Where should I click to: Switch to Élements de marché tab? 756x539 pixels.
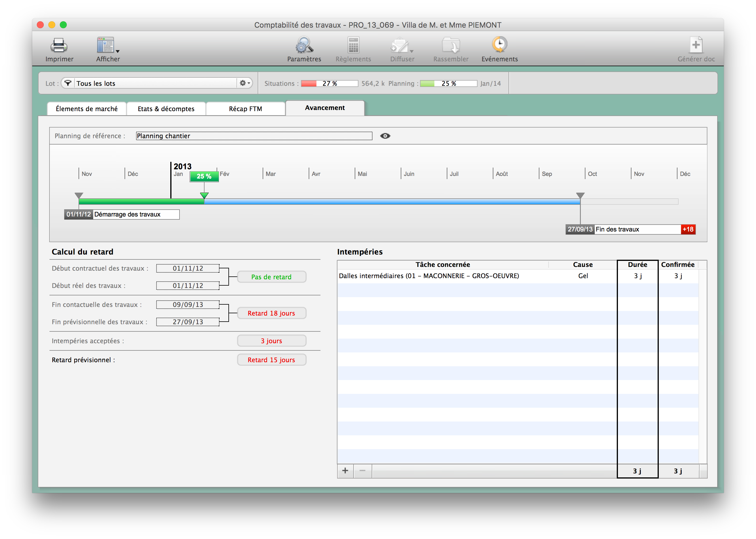(87, 109)
